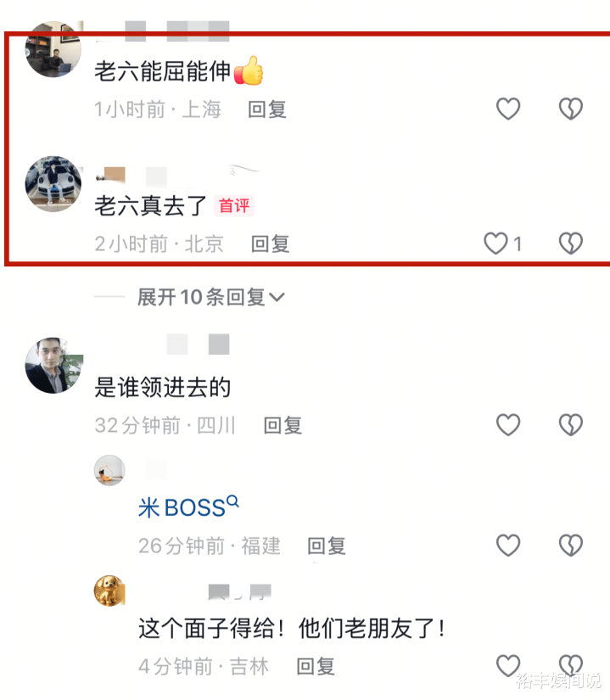Screen dimensions: 610x700
Task: Open car avatar of '老六真去了' commenter
Action: [x=53, y=184]
